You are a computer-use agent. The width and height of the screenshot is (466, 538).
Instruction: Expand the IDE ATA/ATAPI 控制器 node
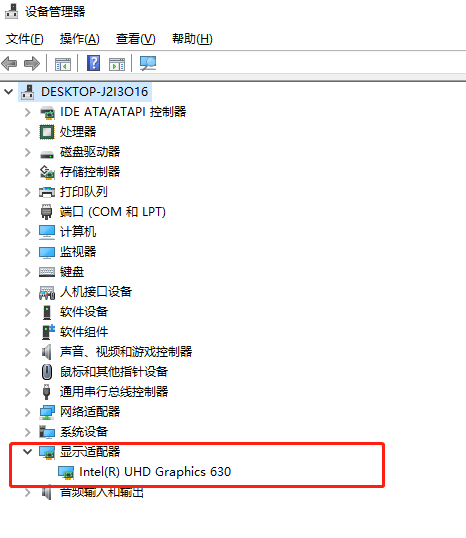[x=27, y=112]
